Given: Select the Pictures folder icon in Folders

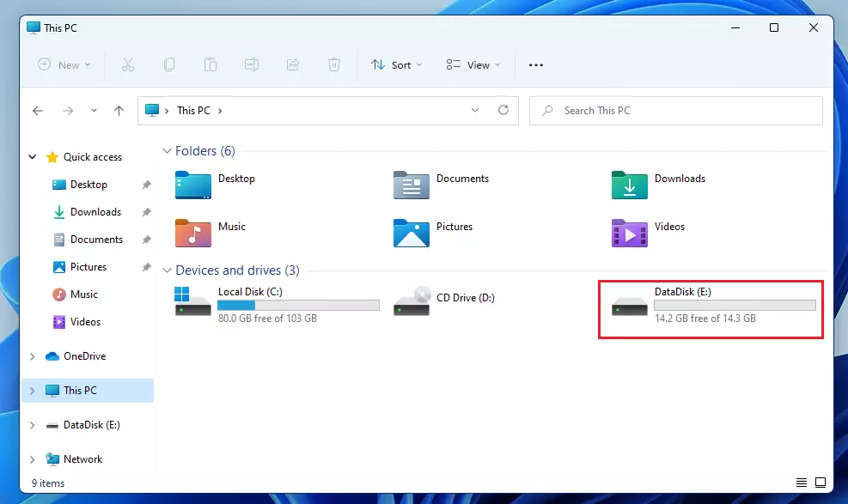Looking at the screenshot, I should click(411, 234).
